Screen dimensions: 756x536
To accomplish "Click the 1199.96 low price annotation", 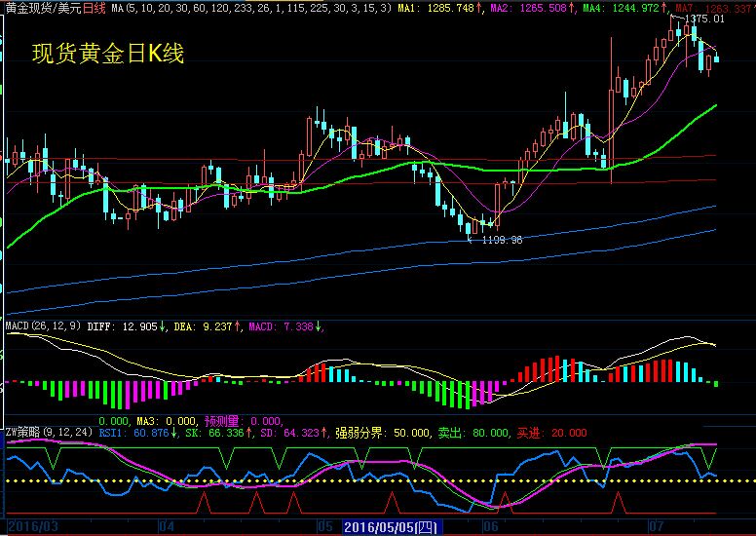I will click(x=501, y=240).
